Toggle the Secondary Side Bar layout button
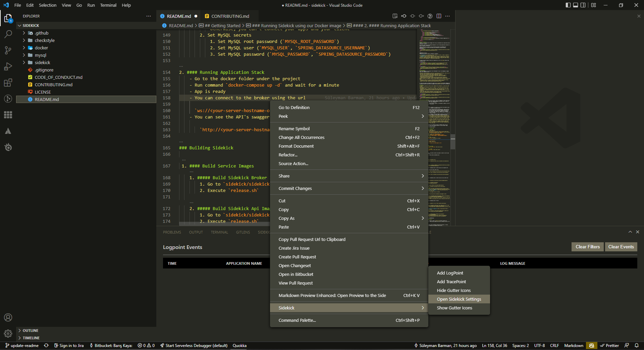The image size is (644, 350). tap(583, 5)
